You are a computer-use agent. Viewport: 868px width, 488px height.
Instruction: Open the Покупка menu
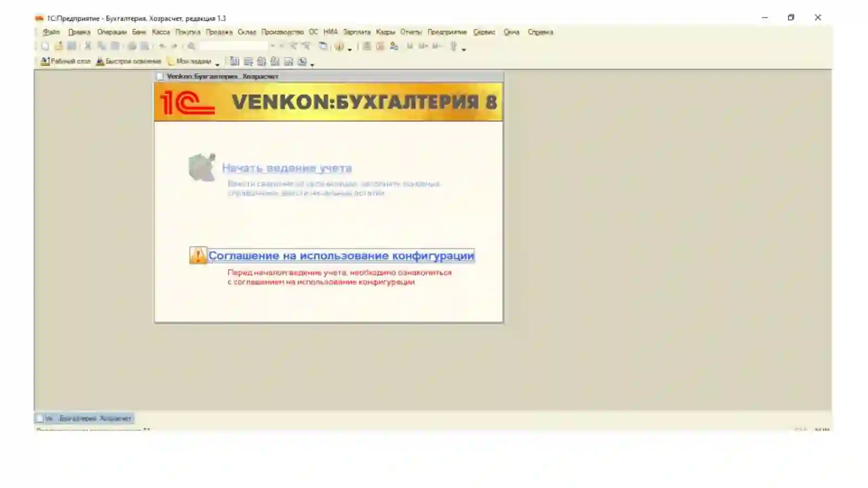coord(188,32)
